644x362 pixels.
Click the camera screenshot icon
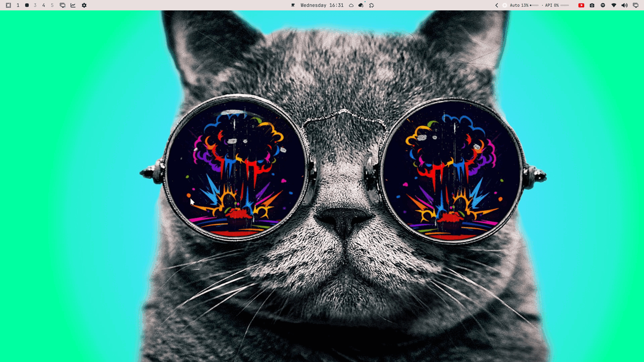(x=592, y=5)
